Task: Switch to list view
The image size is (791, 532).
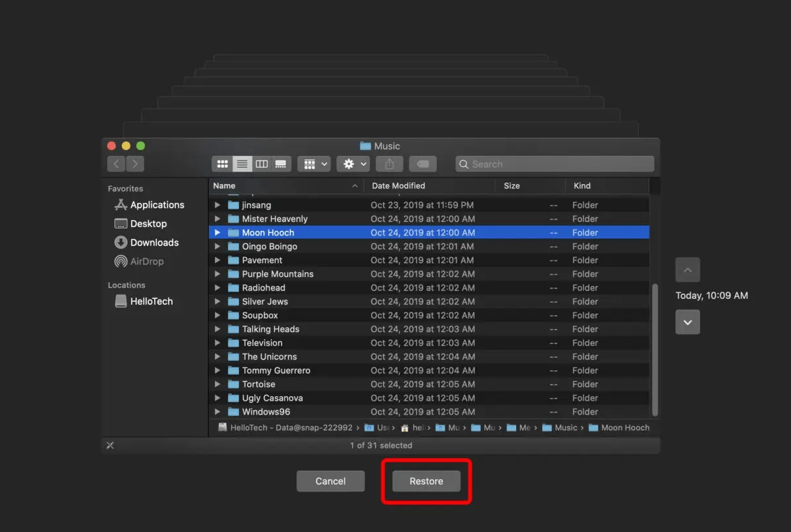Action: coord(242,164)
